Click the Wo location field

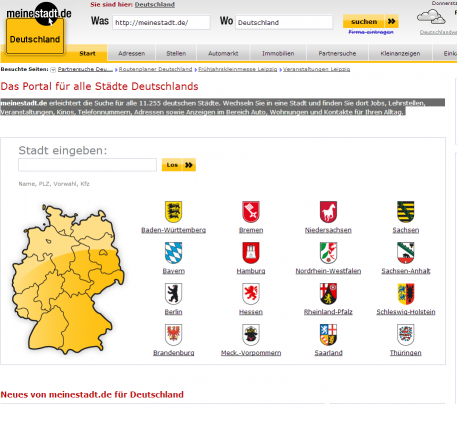point(284,22)
